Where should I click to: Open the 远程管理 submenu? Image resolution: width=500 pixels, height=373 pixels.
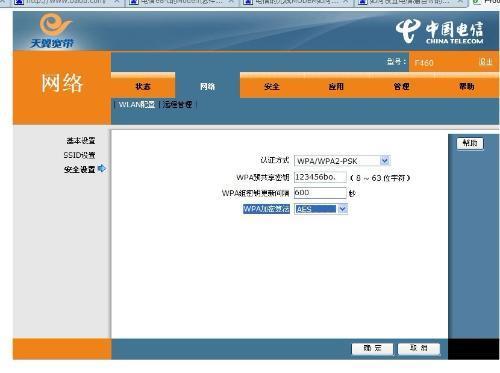tap(177, 105)
